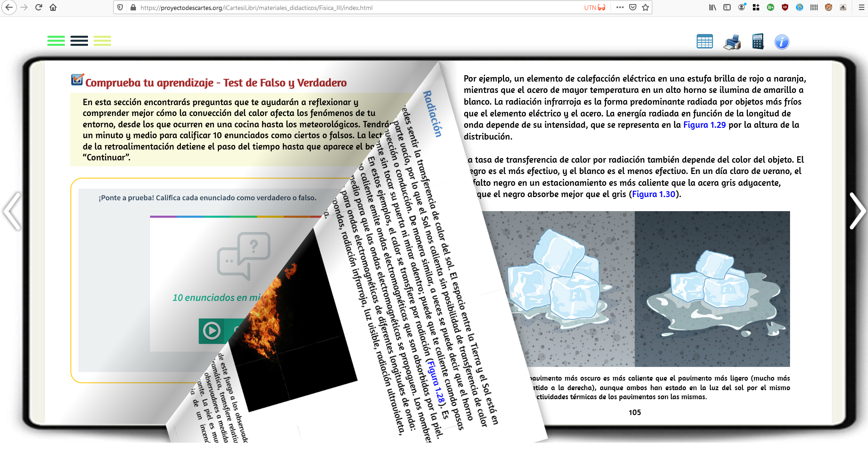Follow the Figura 1.29 link
Viewport: 868px width, 454px height.
(704, 125)
